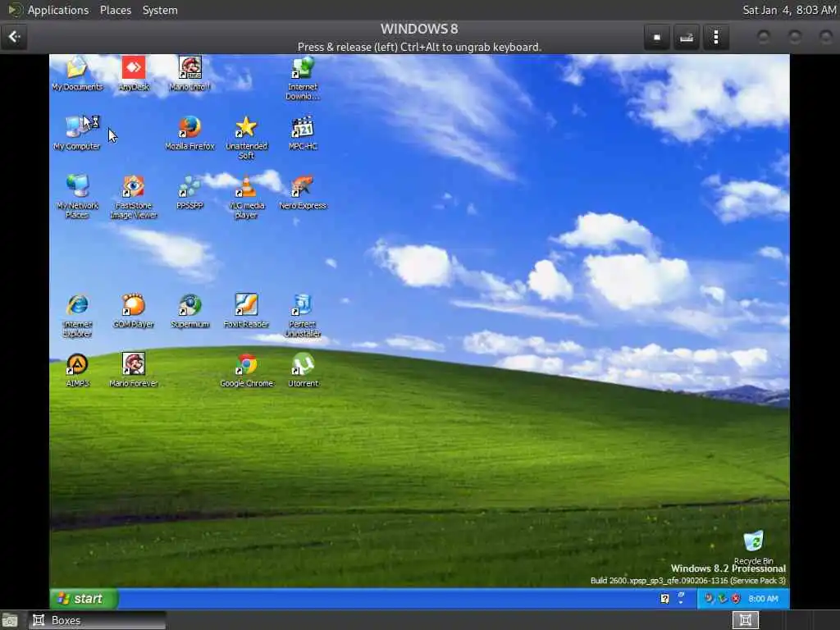Open the System menu
The image size is (840, 630).
160,10
